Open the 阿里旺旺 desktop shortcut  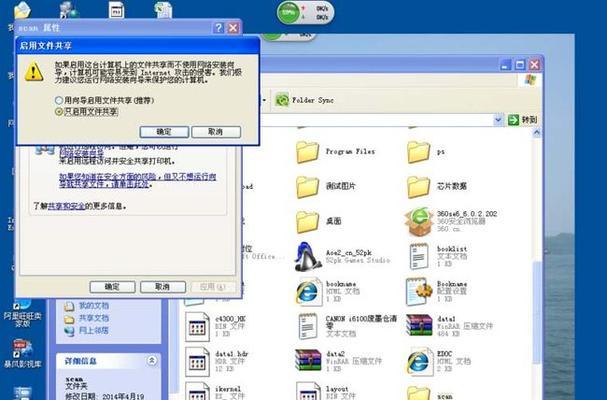(22, 313)
